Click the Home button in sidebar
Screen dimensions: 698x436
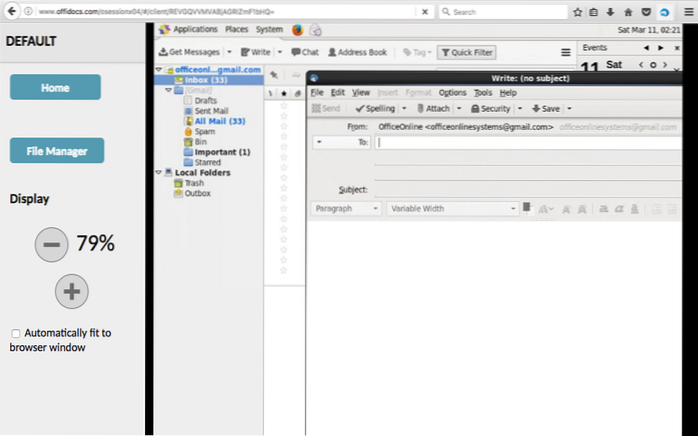pyautogui.click(x=55, y=87)
